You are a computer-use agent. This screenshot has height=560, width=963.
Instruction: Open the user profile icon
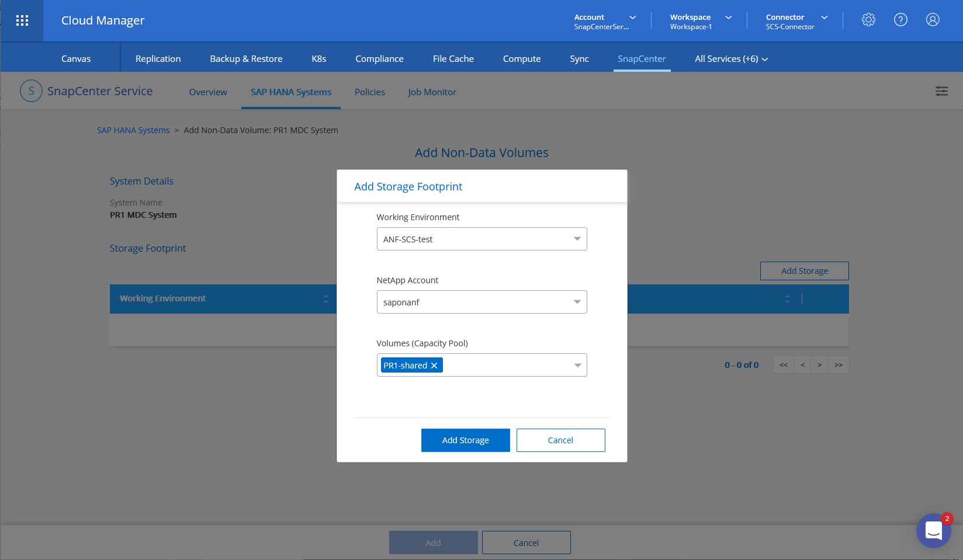pyautogui.click(x=933, y=20)
